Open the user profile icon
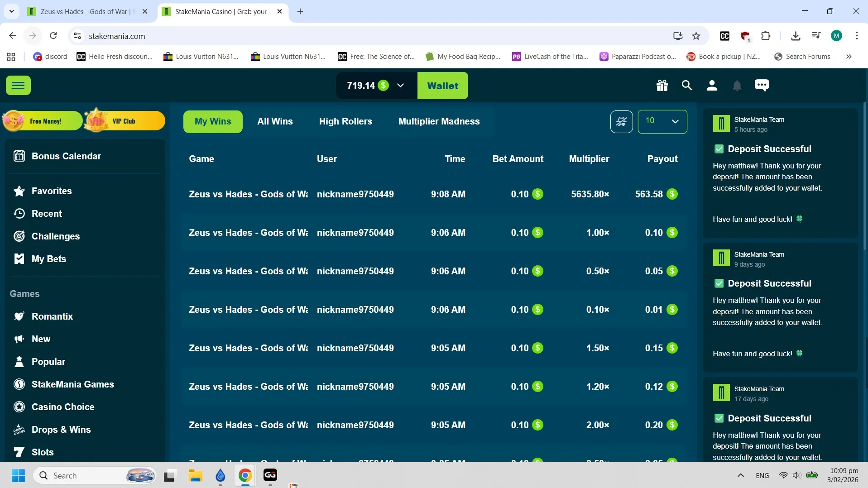Image resolution: width=868 pixels, height=488 pixels. tap(712, 85)
